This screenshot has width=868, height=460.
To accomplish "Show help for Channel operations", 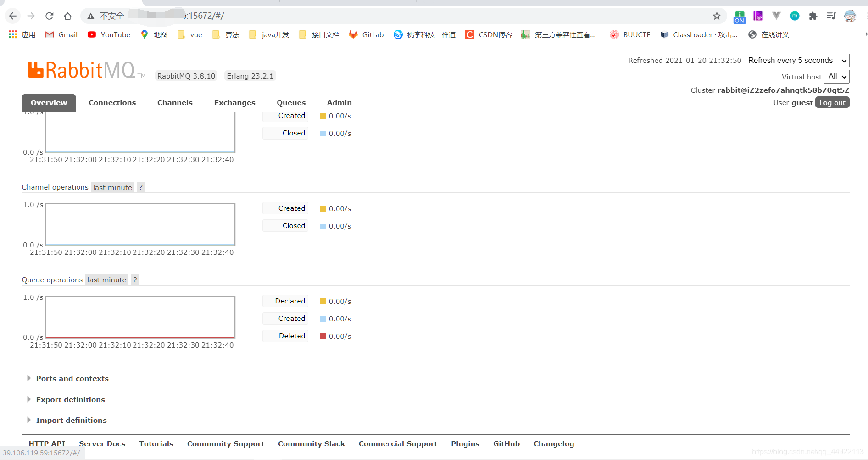I will [x=141, y=187].
